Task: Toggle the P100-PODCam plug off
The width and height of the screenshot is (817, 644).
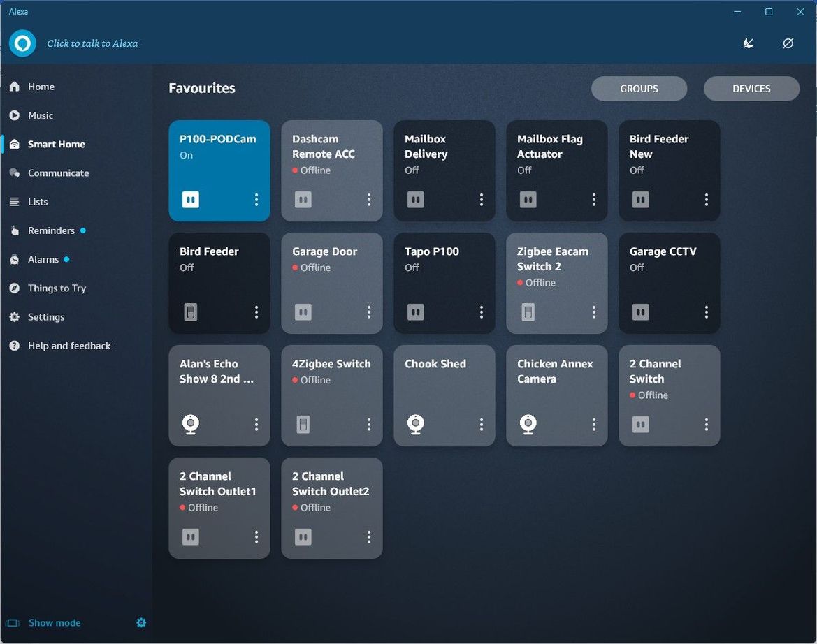Action: point(191,200)
